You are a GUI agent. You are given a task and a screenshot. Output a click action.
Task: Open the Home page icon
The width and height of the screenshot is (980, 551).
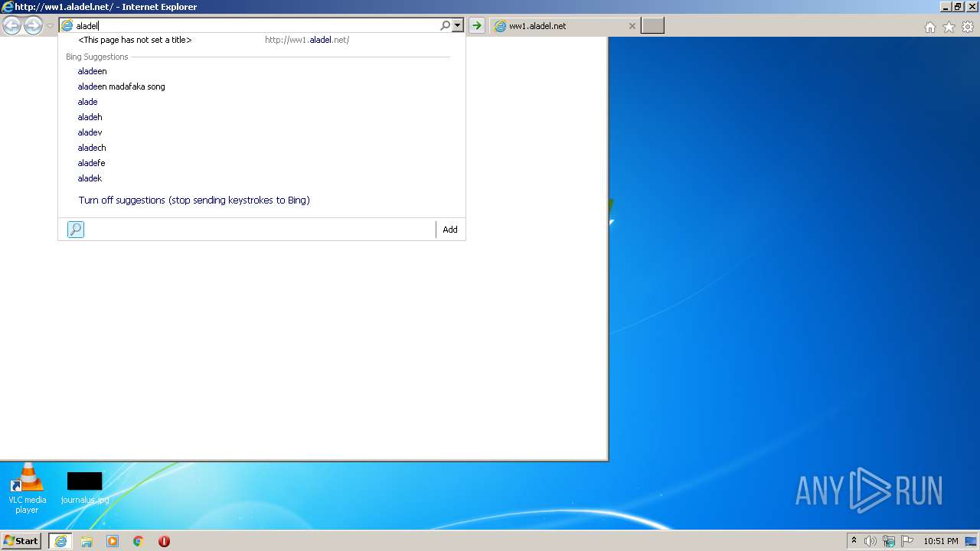[x=929, y=27]
